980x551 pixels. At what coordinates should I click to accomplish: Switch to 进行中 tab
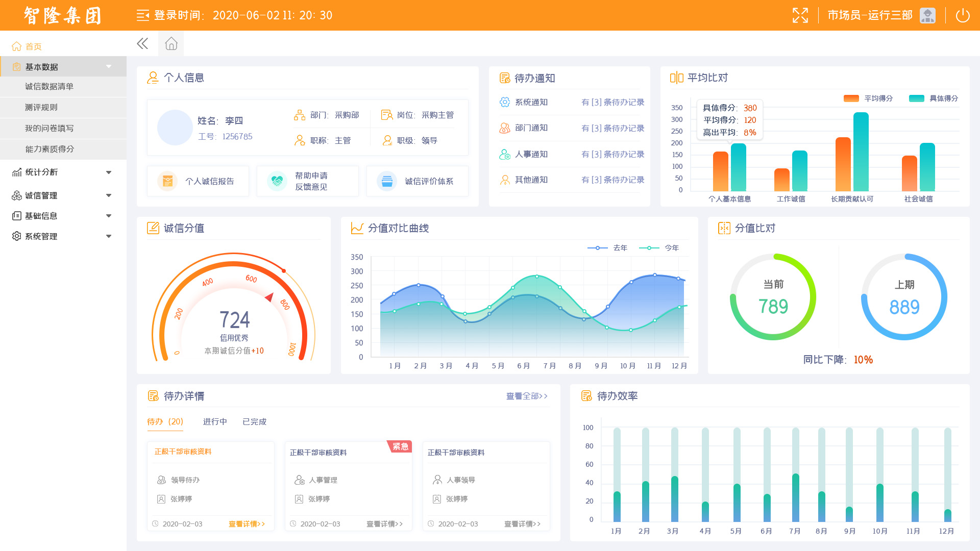click(x=215, y=422)
